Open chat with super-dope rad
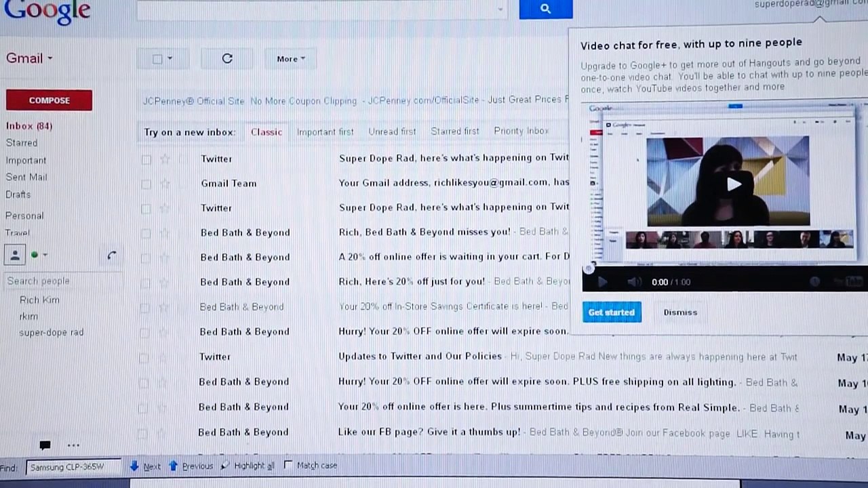Viewport: 868px width, 488px height. pyautogui.click(x=52, y=333)
